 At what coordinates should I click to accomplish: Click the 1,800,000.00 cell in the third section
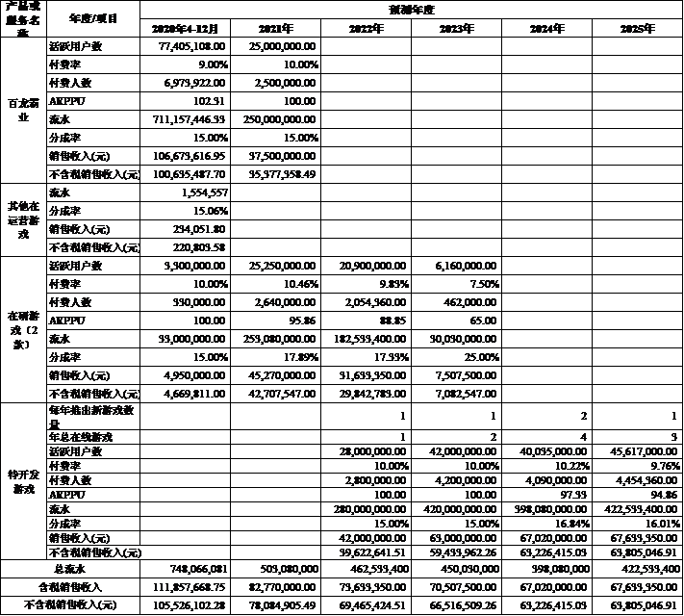[190, 266]
